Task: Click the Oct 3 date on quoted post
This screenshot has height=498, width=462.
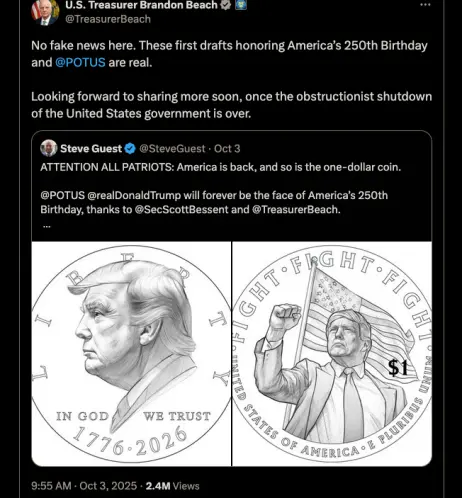Action: coord(227,149)
